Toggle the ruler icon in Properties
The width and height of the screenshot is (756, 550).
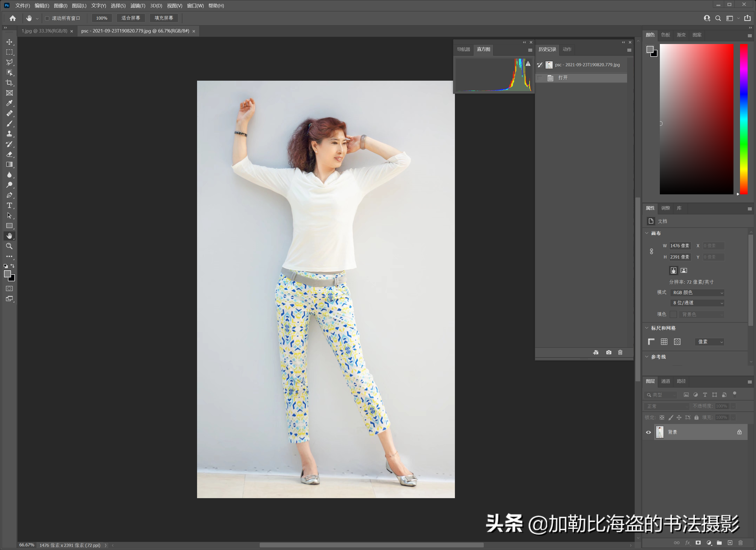[x=651, y=342]
